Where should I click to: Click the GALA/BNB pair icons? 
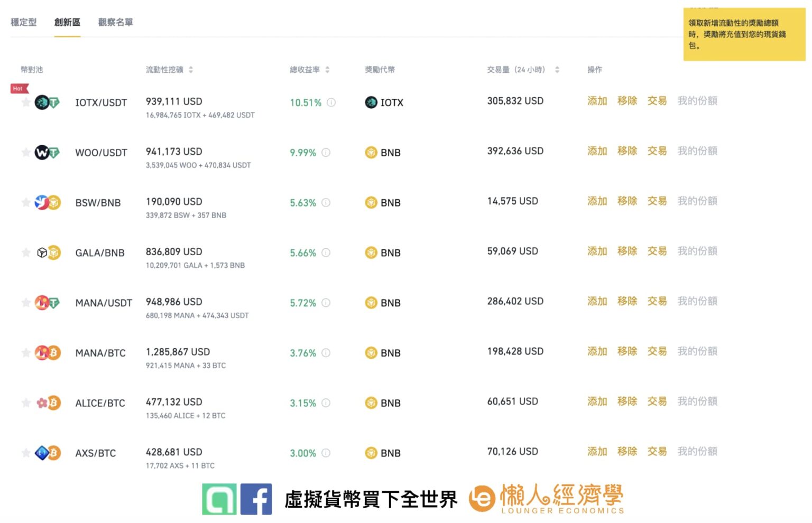pos(47,253)
